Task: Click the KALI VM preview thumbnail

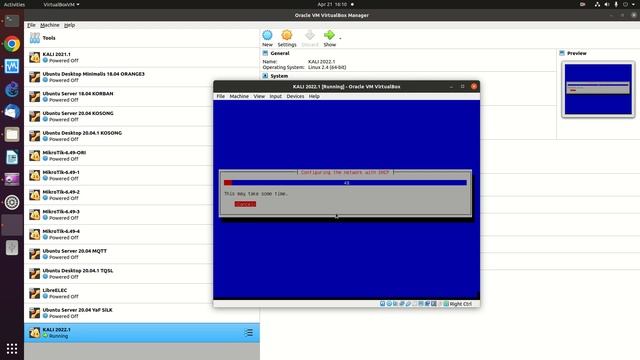Action: [x=598, y=89]
